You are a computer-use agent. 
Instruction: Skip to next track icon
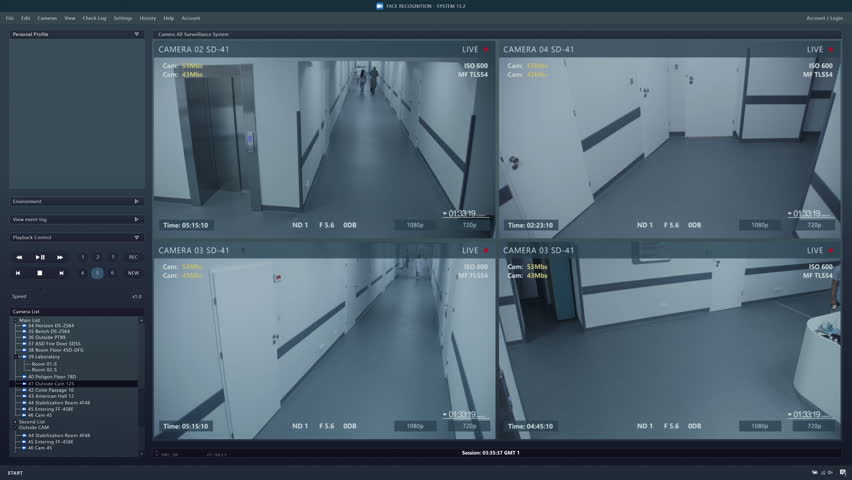[61, 273]
